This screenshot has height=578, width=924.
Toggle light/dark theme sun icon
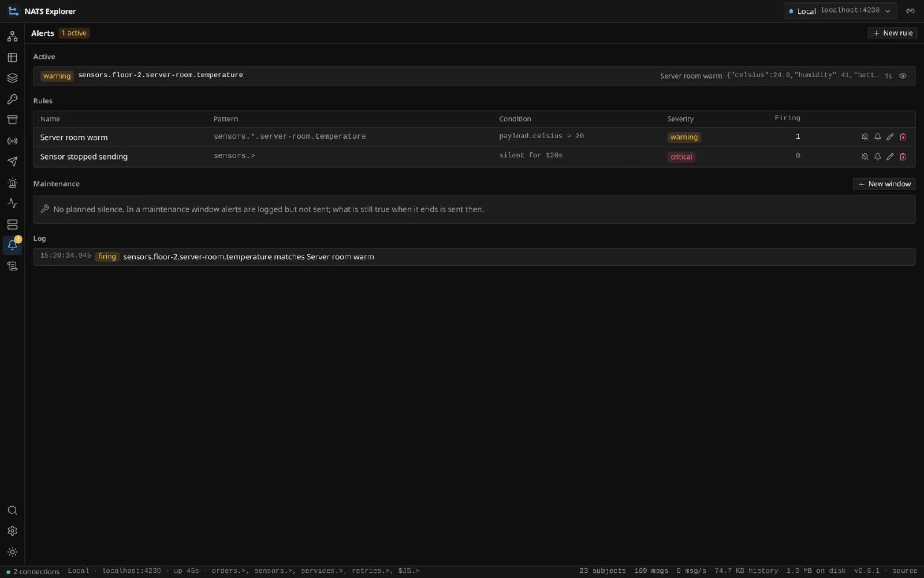click(12, 552)
